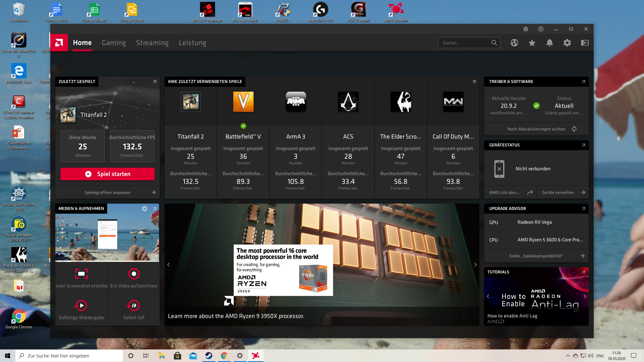
Task: Expand the Treiber & Software panel
Action: point(583,82)
